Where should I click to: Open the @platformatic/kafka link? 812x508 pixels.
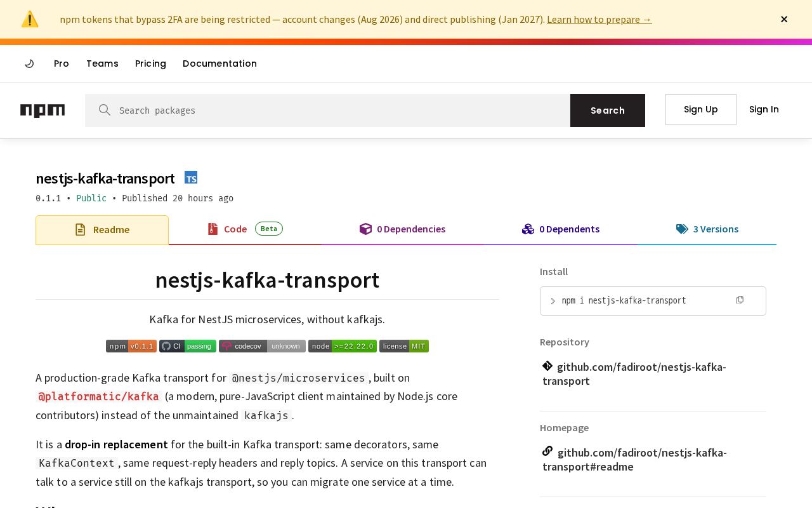[x=98, y=396]
